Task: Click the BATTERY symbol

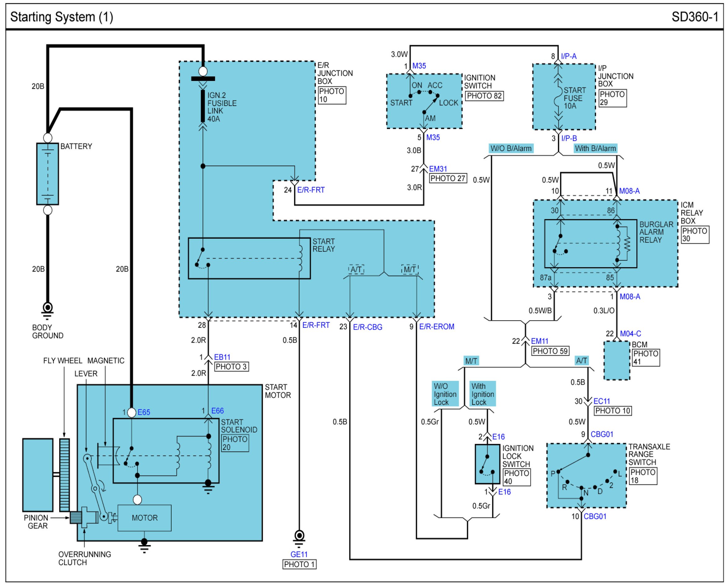Action: point(48,174)
